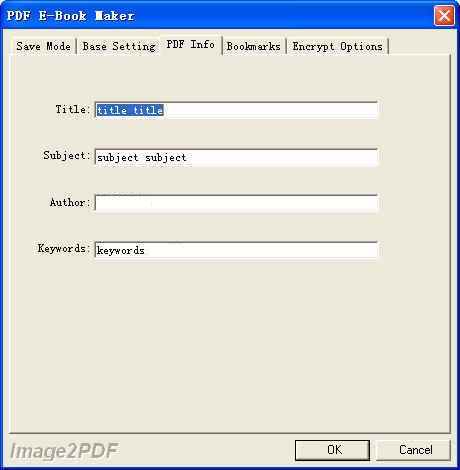Viewport: 460px width, 470px height.
Task: Select the PDF Info tab
Action: coord(191,44)
